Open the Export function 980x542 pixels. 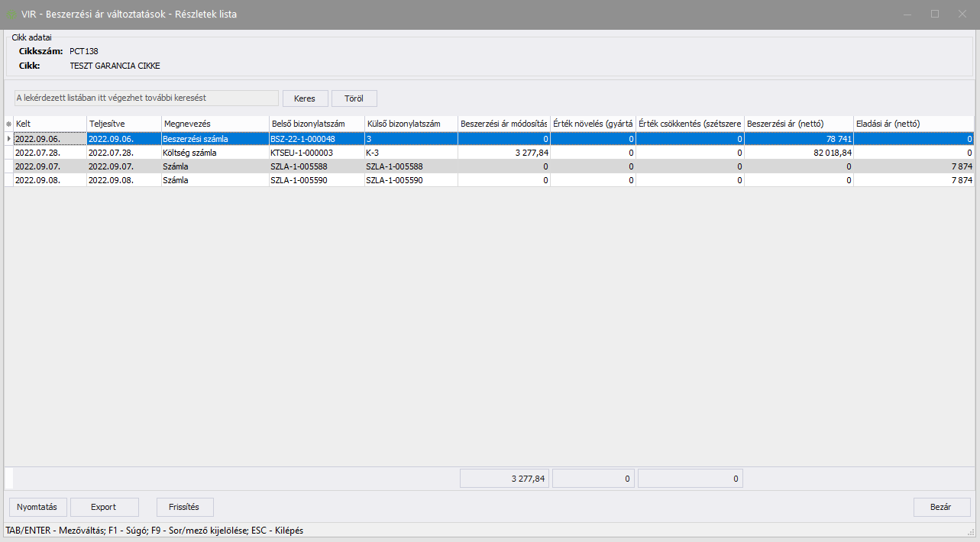(x=104, y=507)
